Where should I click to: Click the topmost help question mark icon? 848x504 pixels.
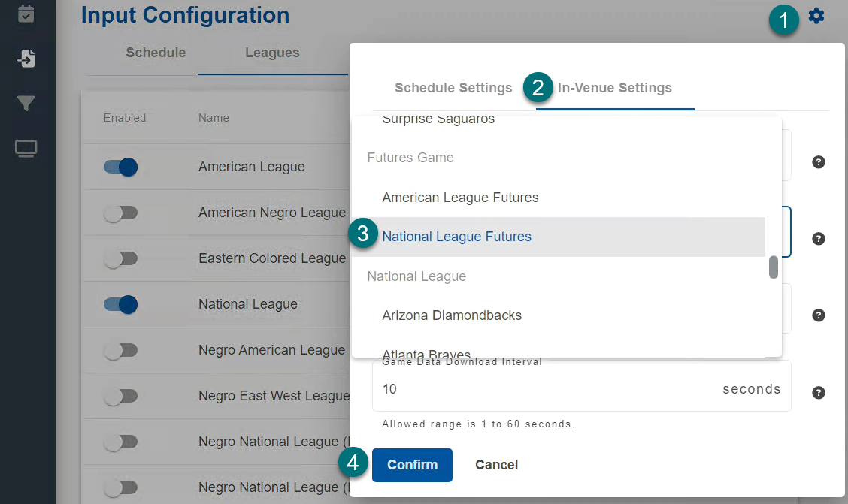(819, 162)
